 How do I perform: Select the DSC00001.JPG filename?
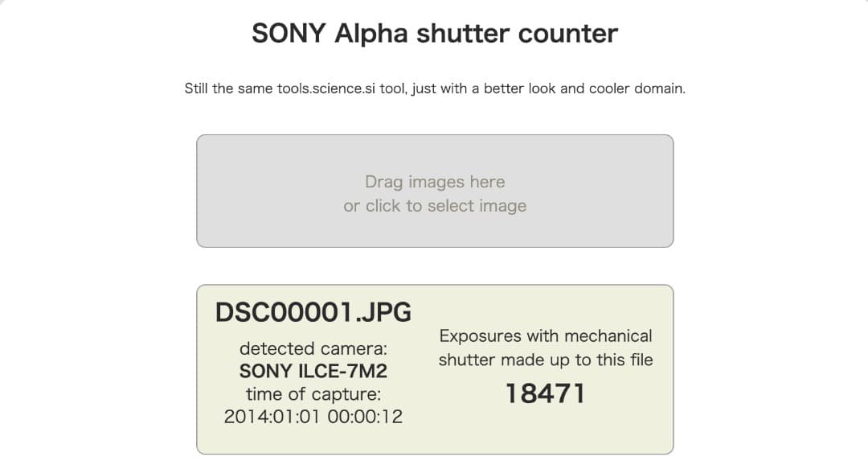pos(313,312)
